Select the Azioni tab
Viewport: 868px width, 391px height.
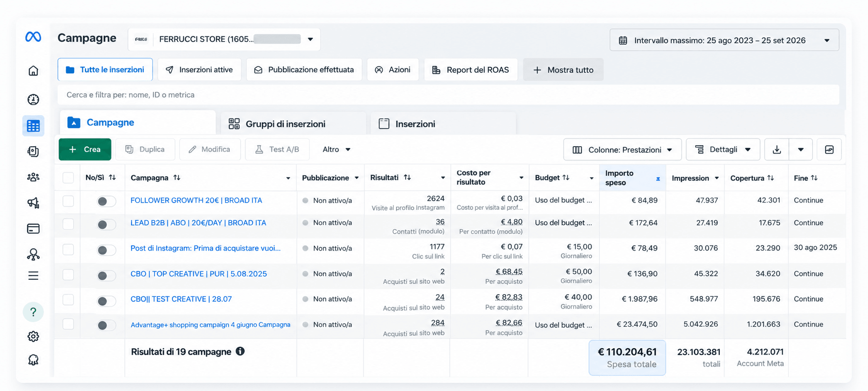coord(393,69)
